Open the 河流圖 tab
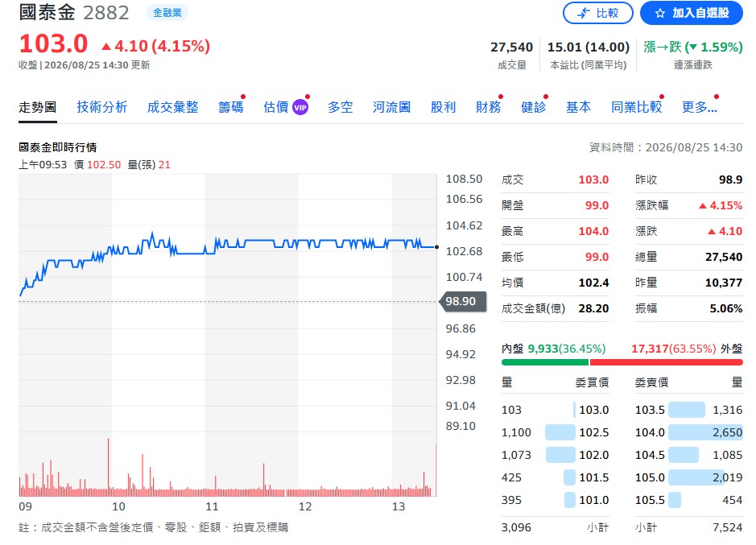756x545 pixels. [x=391, y=107]
